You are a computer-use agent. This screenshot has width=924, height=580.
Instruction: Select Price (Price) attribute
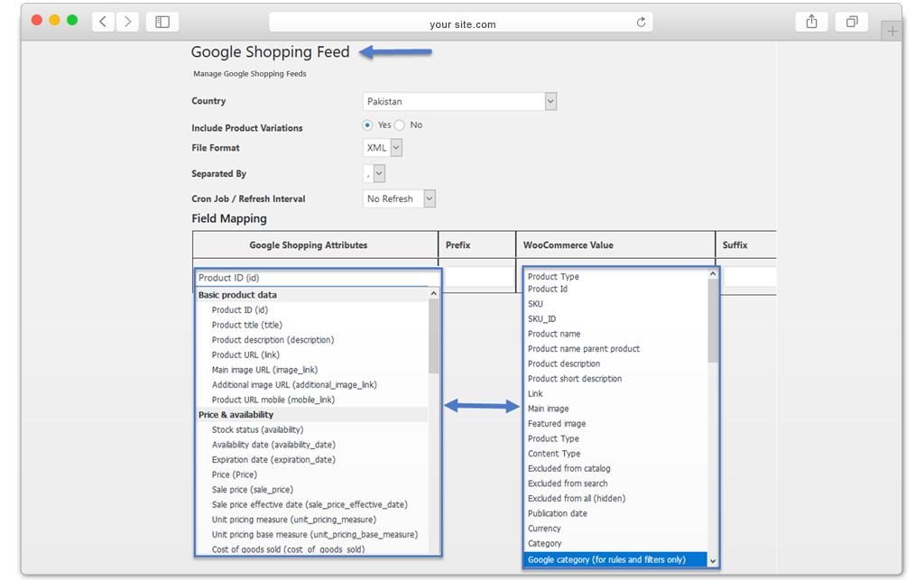235,474
